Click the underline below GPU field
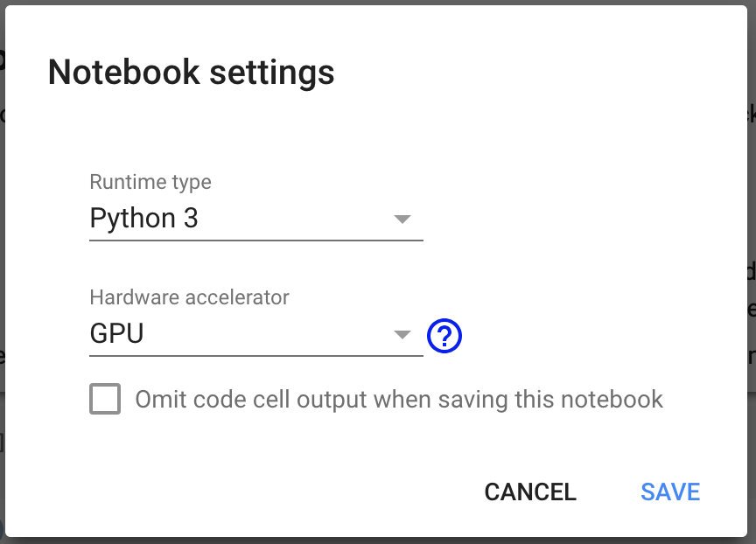Image resolution: width=756 pixels, height=544 pixels. coord(256,356)
